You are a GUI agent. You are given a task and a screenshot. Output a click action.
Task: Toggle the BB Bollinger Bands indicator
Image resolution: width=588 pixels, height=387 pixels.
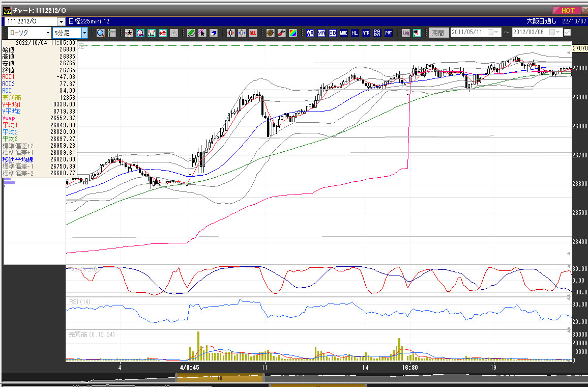pos(333,33)
